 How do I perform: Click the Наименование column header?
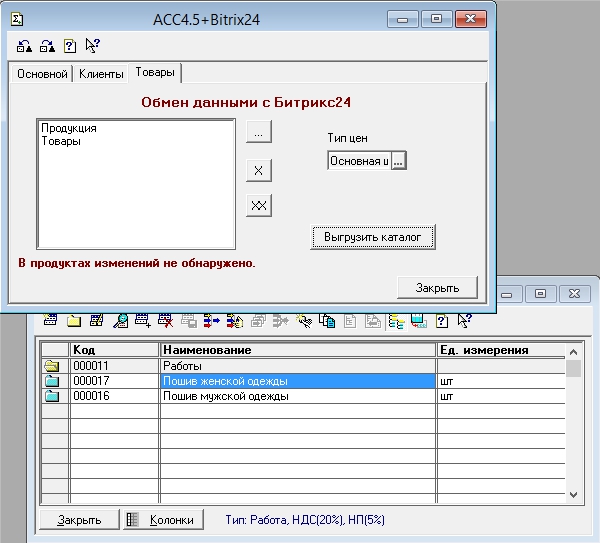[x=297, y=350]
